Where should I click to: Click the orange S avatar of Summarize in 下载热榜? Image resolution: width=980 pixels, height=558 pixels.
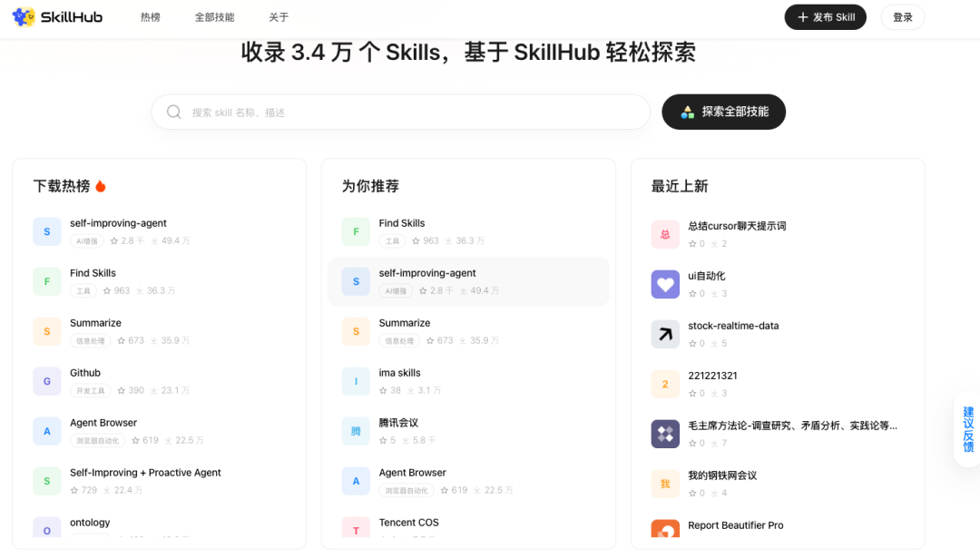pyautogui.click(x=47, y=331)
